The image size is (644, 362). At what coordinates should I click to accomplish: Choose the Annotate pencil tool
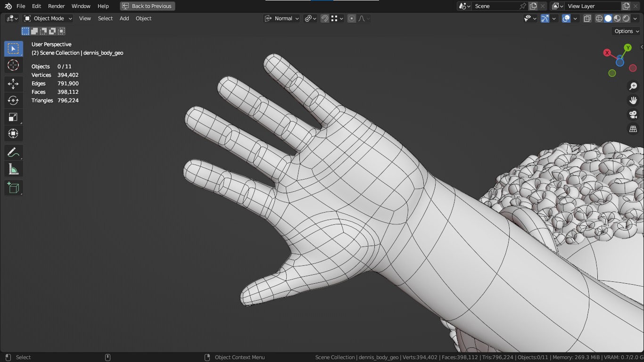(13, 153)
